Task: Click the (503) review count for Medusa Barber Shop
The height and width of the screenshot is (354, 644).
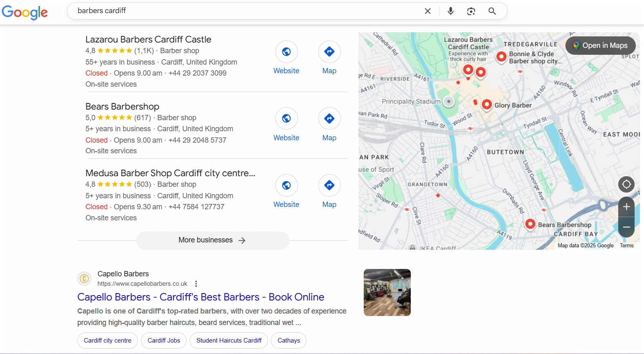Action: [x=143, y=184]
